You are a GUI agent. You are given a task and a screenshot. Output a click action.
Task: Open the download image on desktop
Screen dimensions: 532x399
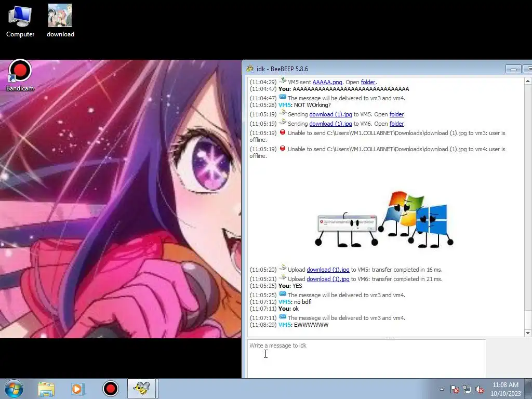point(60,21)
